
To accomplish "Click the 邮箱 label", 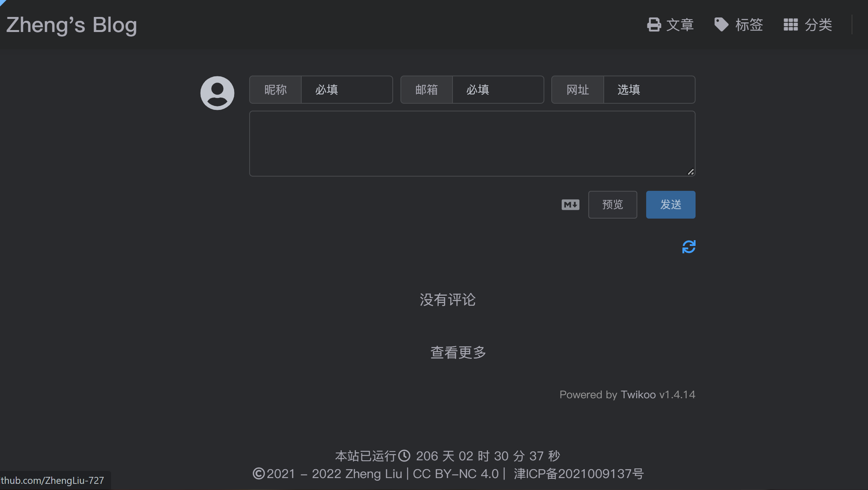I will [x=427, y=90].
